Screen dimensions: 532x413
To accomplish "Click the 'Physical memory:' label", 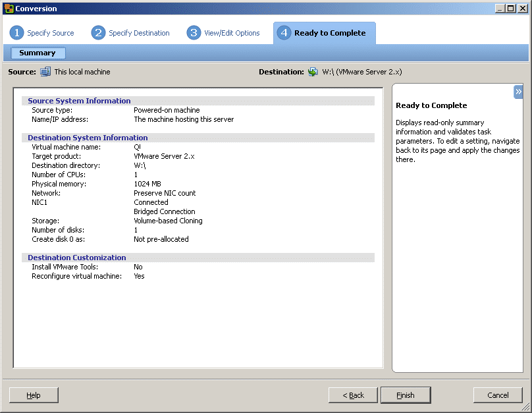I will coord(59,184).
